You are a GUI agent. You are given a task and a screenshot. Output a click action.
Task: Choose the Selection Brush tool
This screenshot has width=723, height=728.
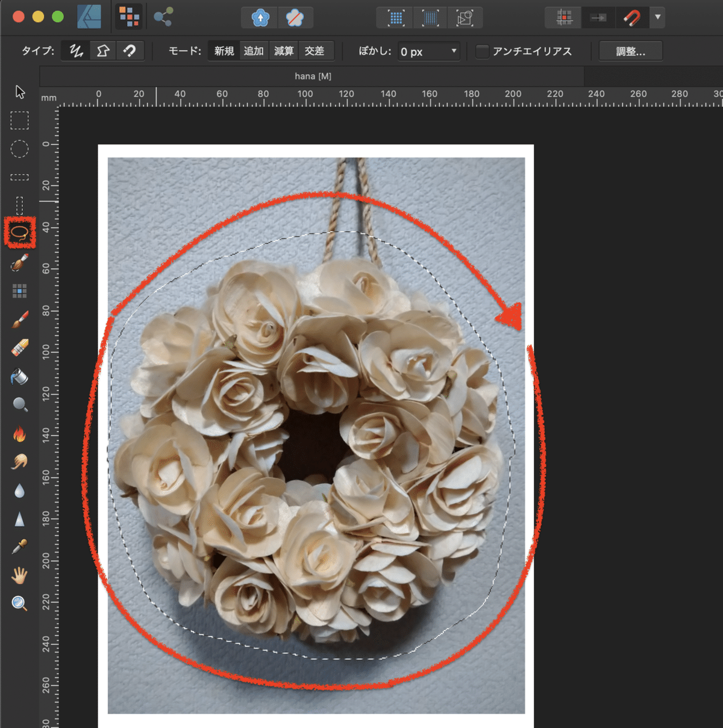[19, 263]
